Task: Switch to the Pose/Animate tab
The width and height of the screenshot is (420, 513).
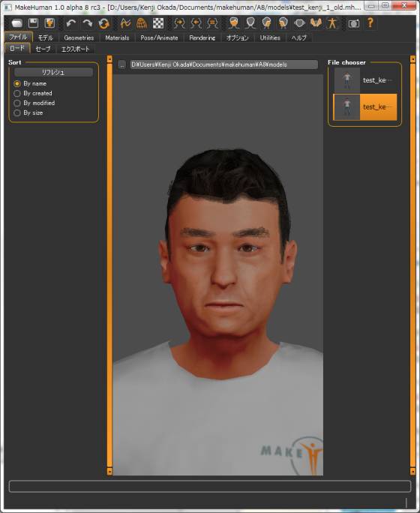Action: point(159,38)
